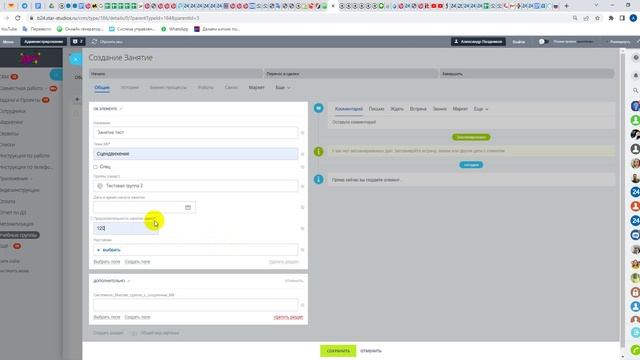Viewport: 640px width, 360px height.
Task: Open the WhatsApp bookmark
Action: pos(175,29)
